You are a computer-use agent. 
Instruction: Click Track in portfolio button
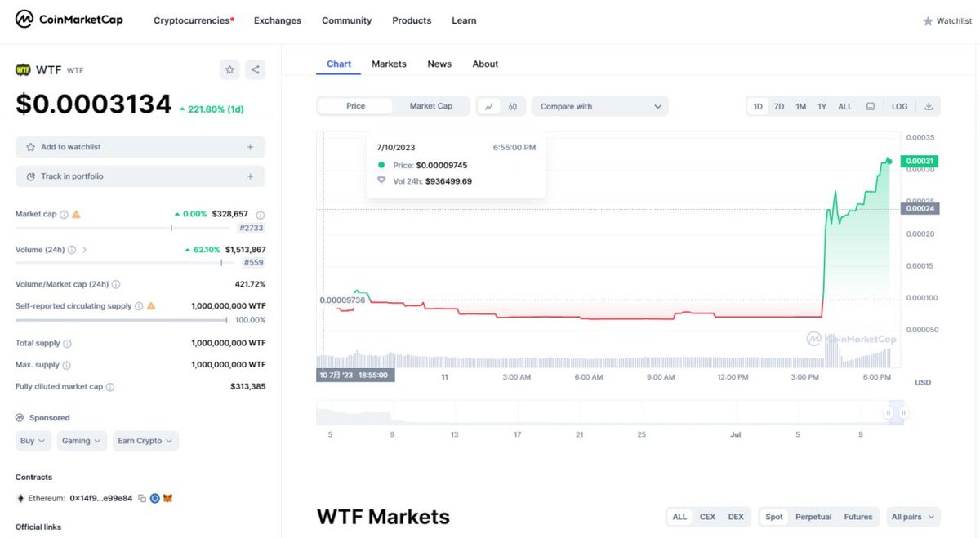tap(140, 176)
